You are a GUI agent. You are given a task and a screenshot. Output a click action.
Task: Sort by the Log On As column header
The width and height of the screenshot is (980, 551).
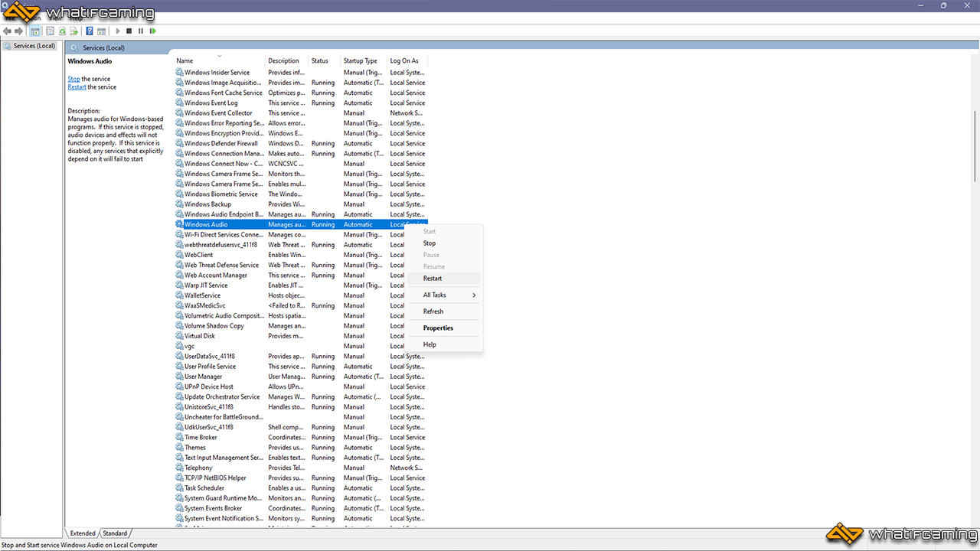point(407,61)
